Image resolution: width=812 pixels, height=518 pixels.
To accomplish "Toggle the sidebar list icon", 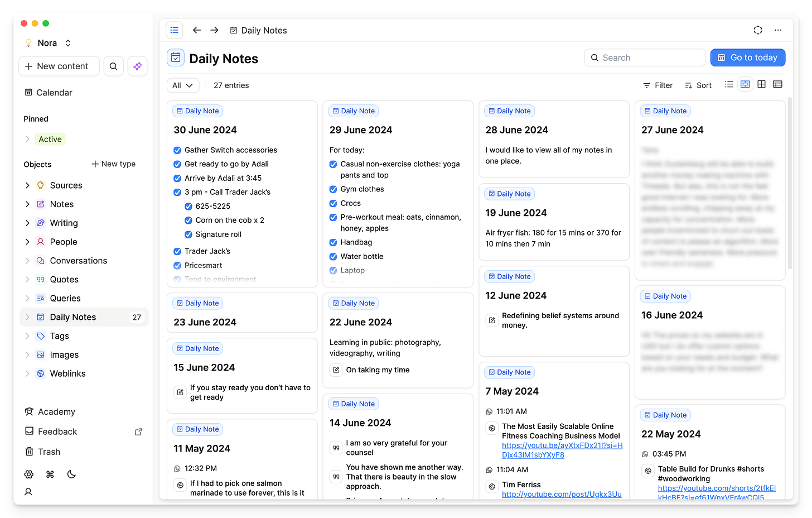I will pos(175,30).
